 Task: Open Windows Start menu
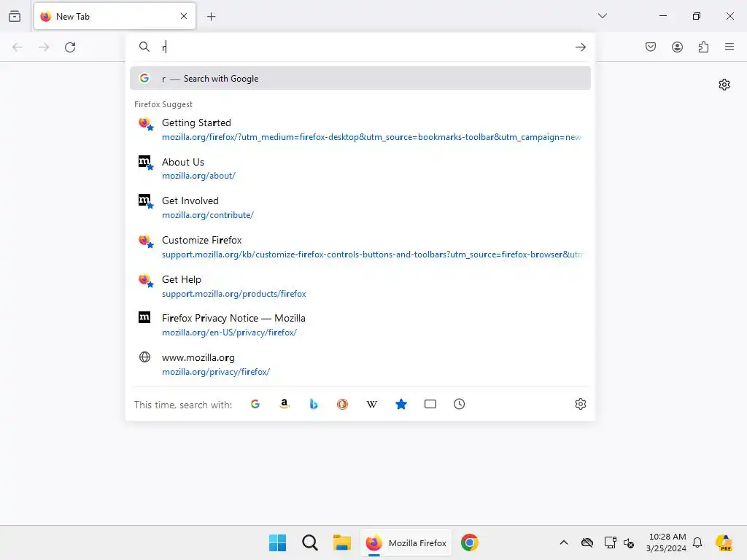coord(277,542)
